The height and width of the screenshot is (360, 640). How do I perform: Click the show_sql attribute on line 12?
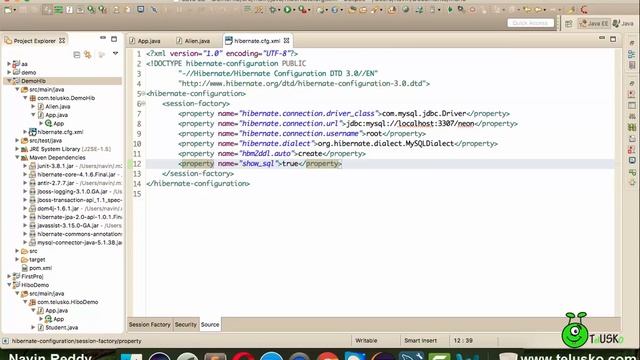258,164
